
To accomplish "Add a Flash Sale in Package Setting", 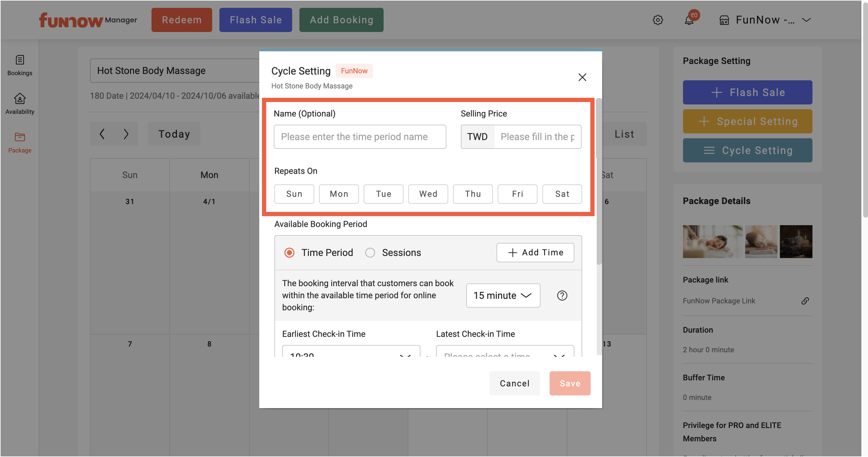I will tap(747, 92).
